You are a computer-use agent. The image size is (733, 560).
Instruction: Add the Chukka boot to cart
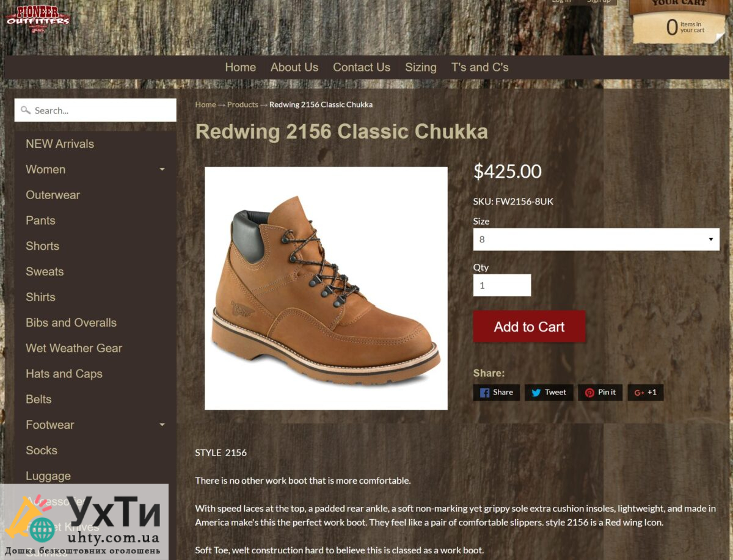point(529,327)
